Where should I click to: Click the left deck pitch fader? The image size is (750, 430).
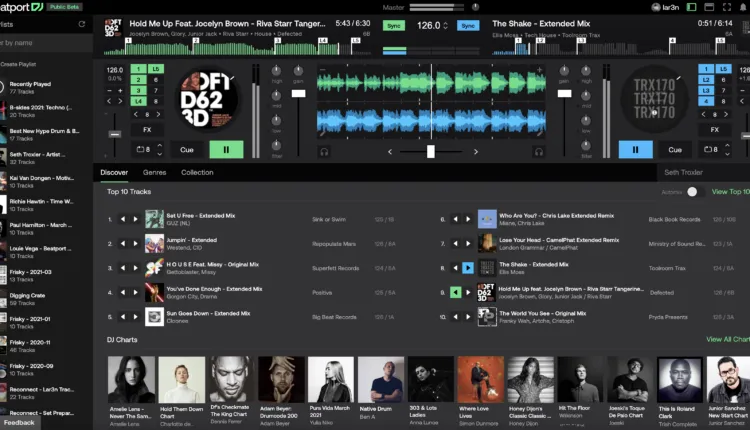[114, 134]
